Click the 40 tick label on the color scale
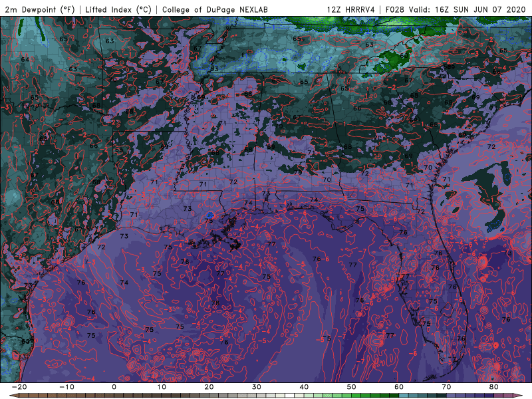This screenshot has height=399, width=532. (x=304, y=387)
